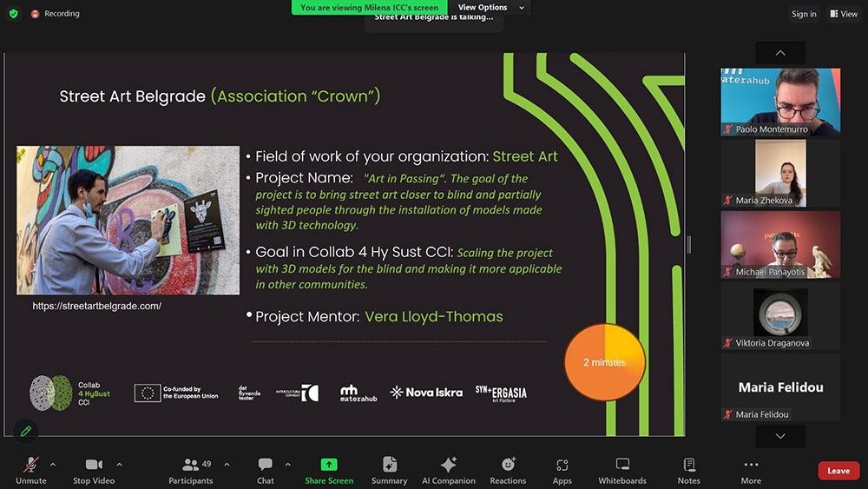This screenshot has width=868, height=489.
Task: Stop the video camera
Action: (94, 470)
